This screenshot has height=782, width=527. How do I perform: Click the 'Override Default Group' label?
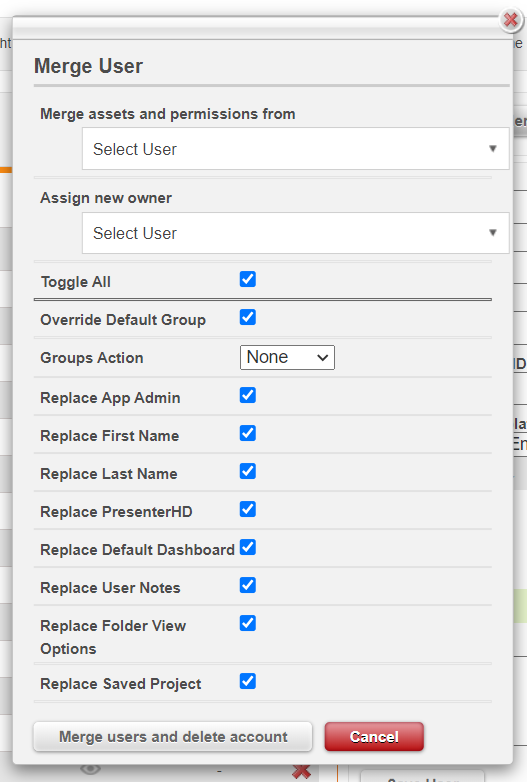[123, 320]
